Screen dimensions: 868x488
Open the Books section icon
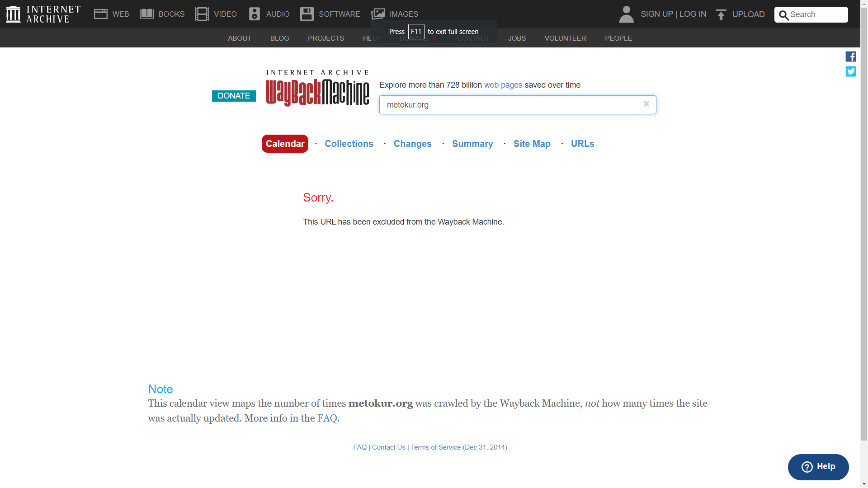[147, 14]
